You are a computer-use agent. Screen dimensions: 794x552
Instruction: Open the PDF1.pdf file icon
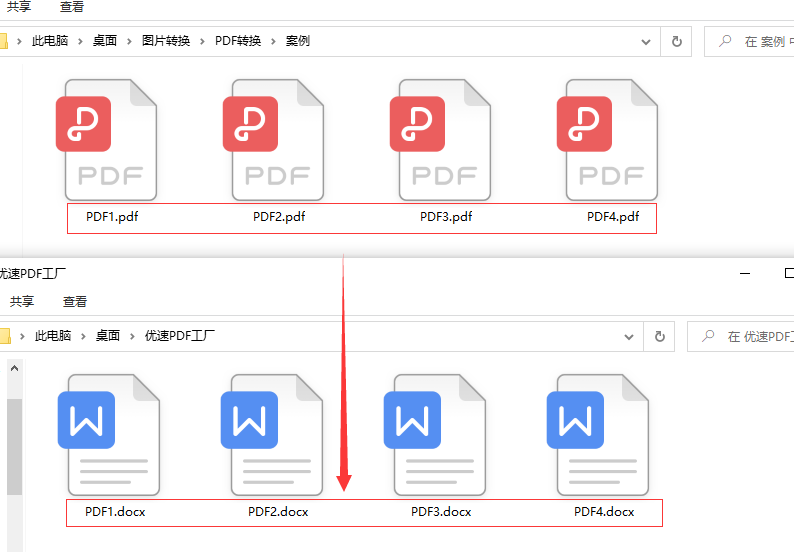(x=107, y=140)
